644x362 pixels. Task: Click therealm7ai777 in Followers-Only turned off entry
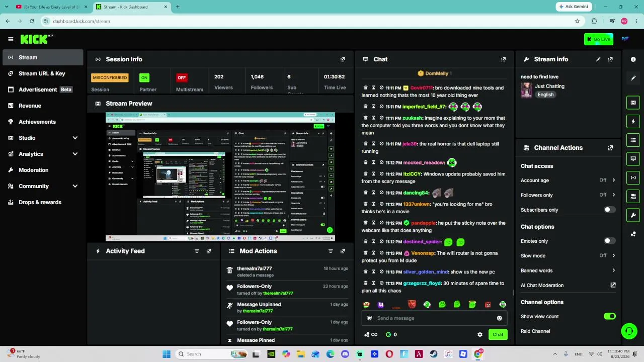point(278,293)
